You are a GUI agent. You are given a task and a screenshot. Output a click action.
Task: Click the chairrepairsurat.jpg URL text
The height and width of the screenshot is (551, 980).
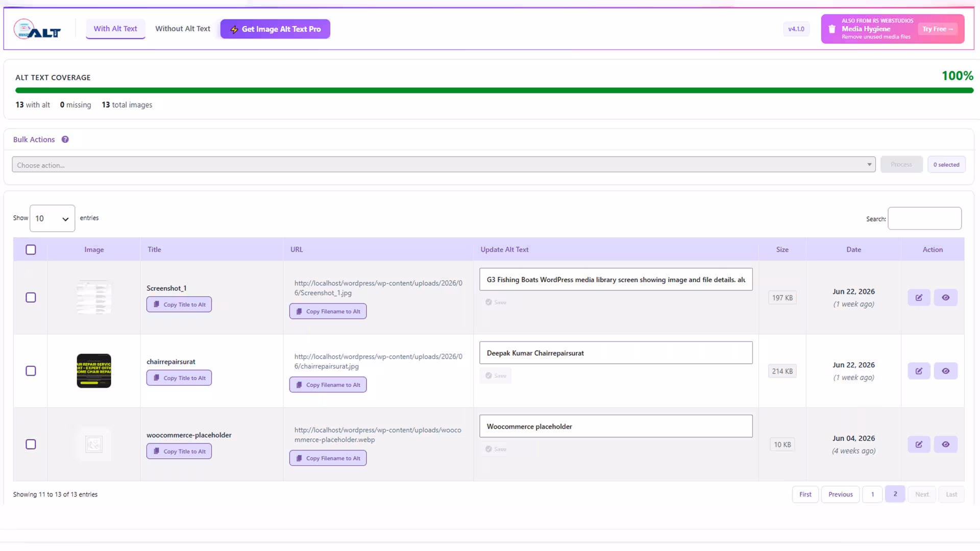tap(378, 361)
